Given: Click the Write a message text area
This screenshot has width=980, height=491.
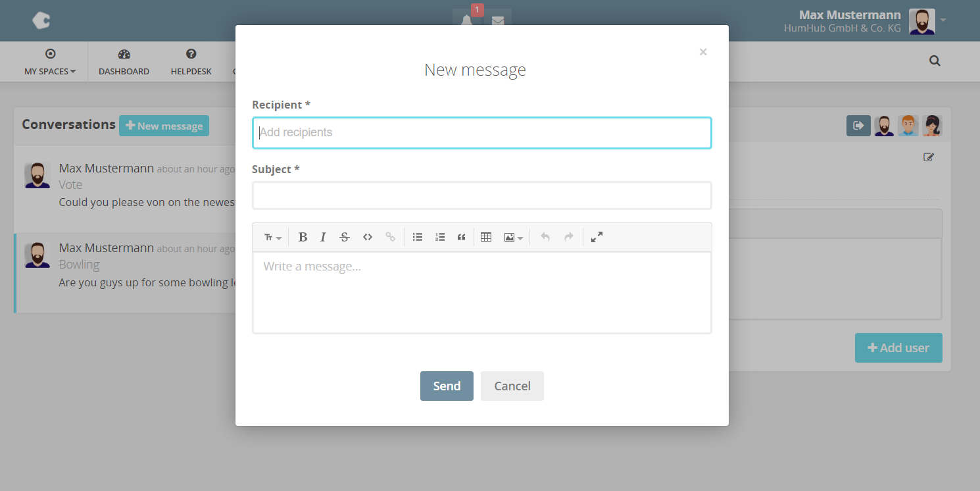Looking at the screenshot, I should point(481,292).
